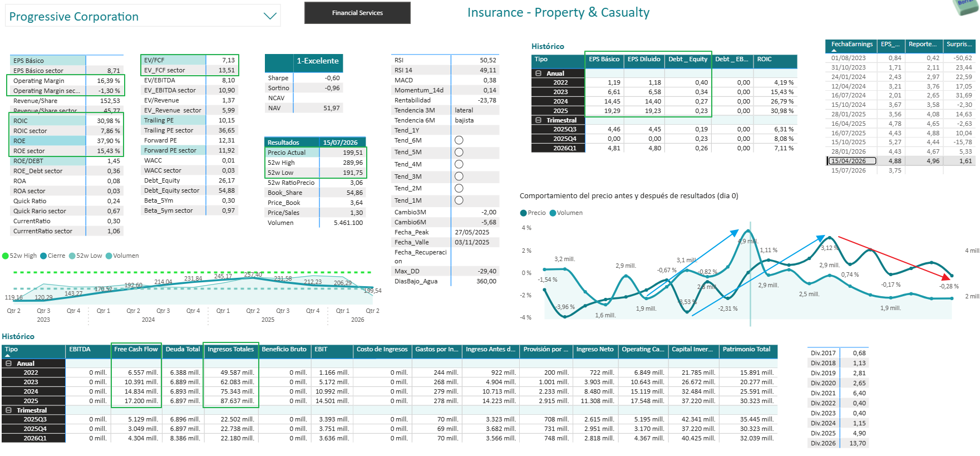Click the Div.2026 value 13,70

click(x=858, y=443)
